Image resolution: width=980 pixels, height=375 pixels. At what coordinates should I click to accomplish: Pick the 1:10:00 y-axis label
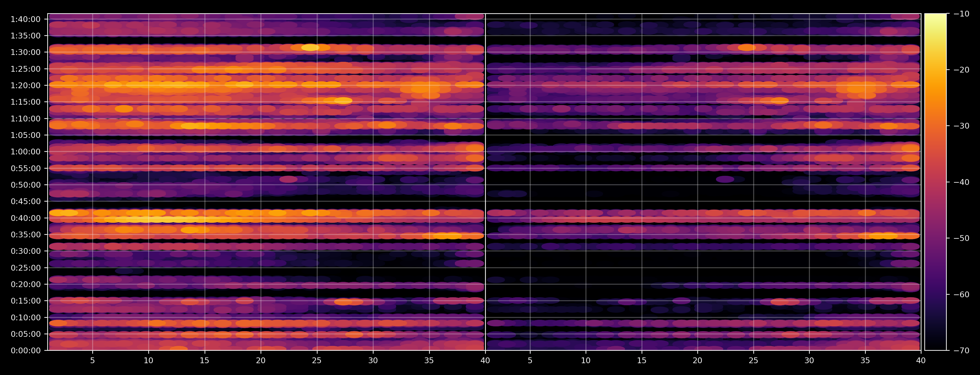pos(26,119)
